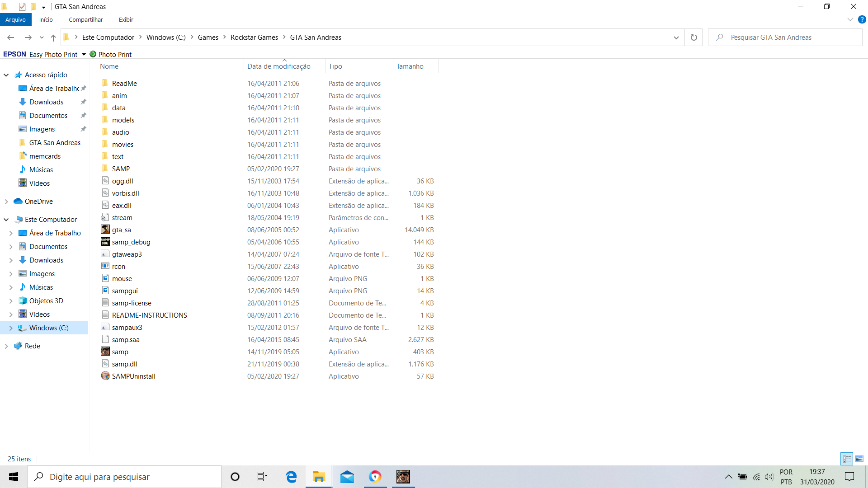Viewport: 868px width, 488px height.
Task: Show hidden system tray icons
Action: tap(729, 477)
